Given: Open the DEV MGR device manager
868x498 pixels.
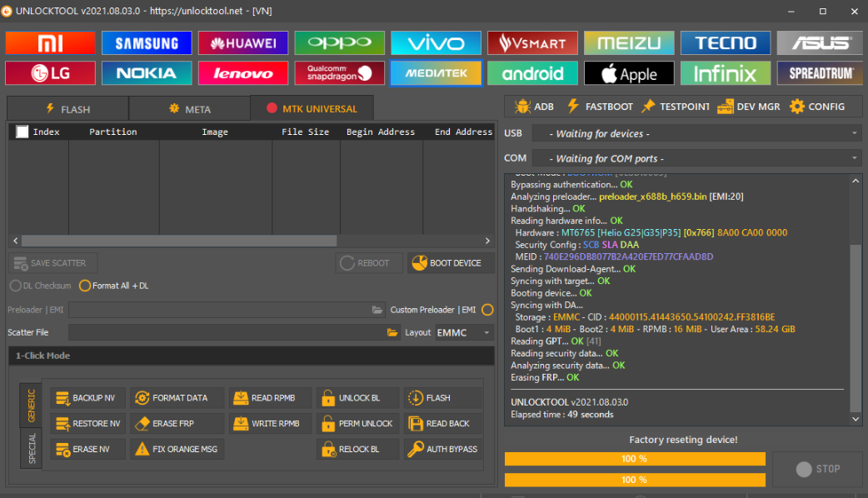Looking at the screenshot, I should 748,107.
